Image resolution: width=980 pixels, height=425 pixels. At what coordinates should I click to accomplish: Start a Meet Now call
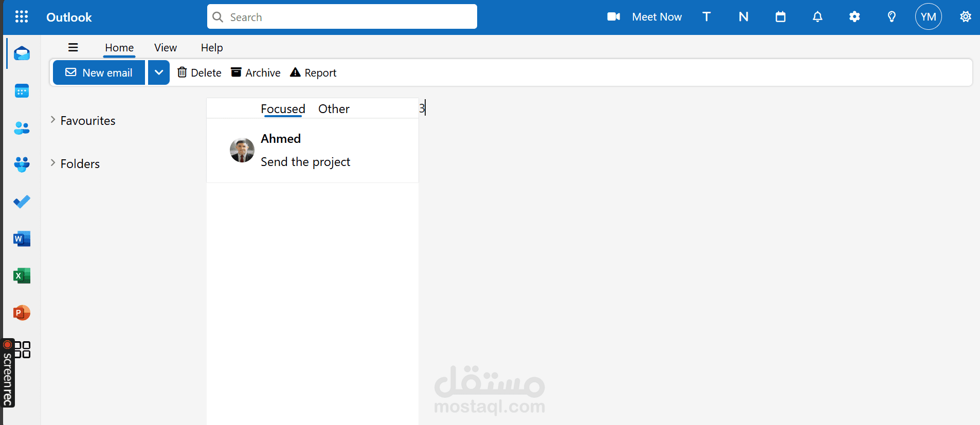[657, 17]
